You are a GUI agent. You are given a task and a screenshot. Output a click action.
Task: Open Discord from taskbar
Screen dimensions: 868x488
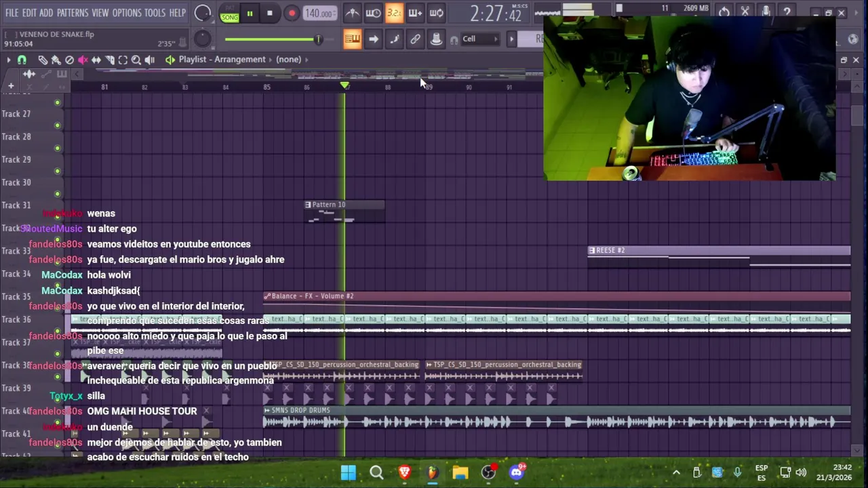(517, 472)
